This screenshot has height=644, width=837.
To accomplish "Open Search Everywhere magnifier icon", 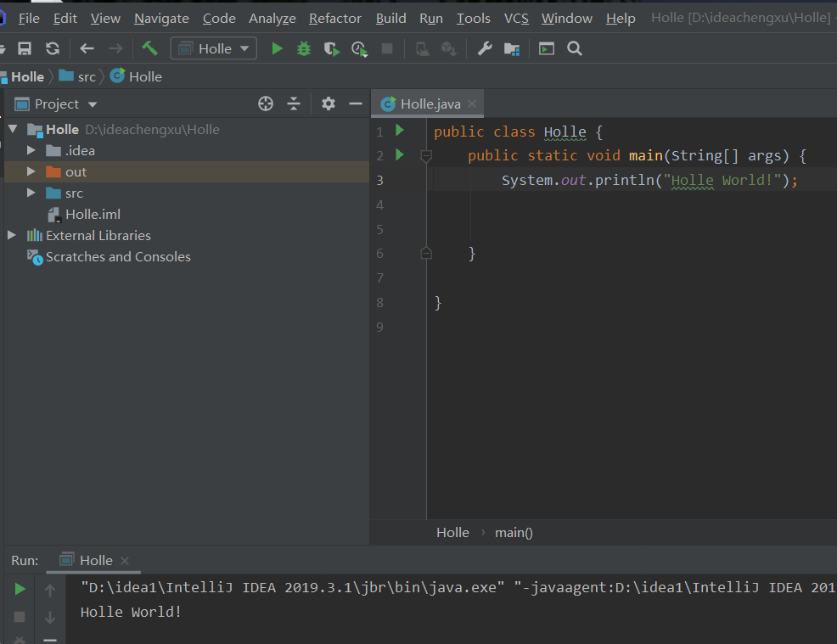I will [x=575, y=48].
